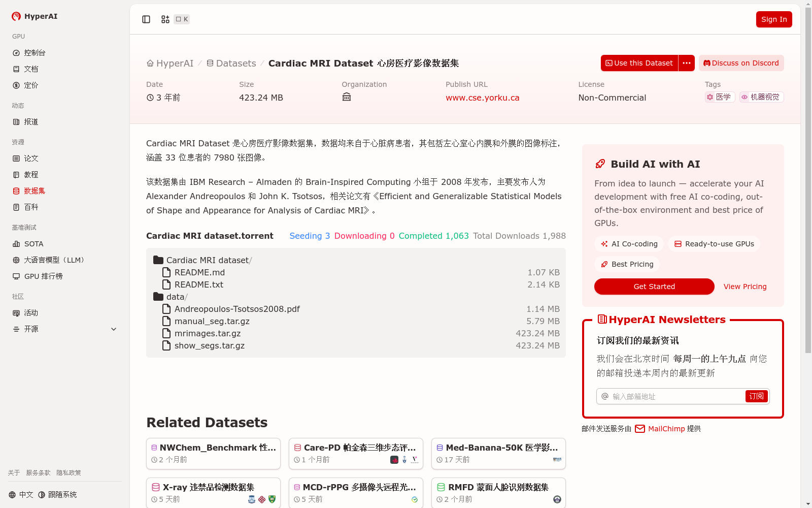This screenshot has width=812, height=508.
Task: Open the View Pricing link
Action: tap(745, 287)
